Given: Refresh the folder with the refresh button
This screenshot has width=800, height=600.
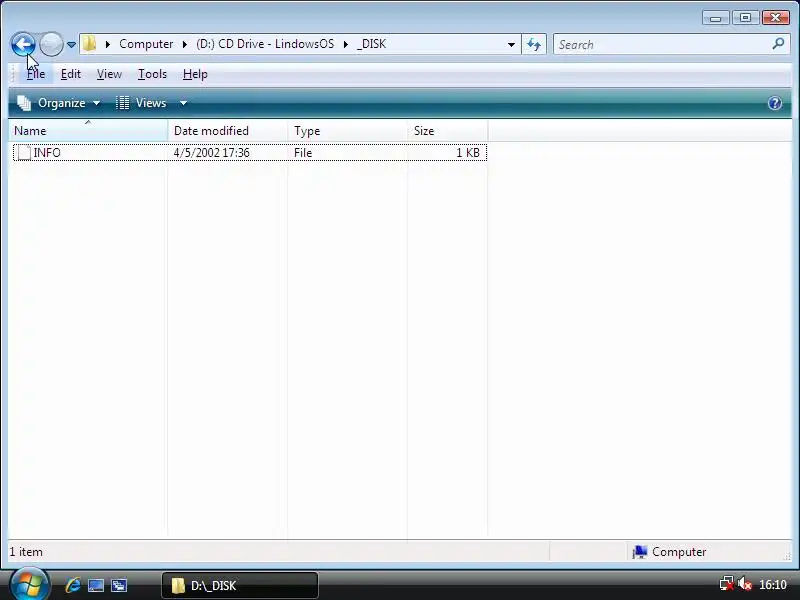Looking at the screenshot, I should [534, 44].
